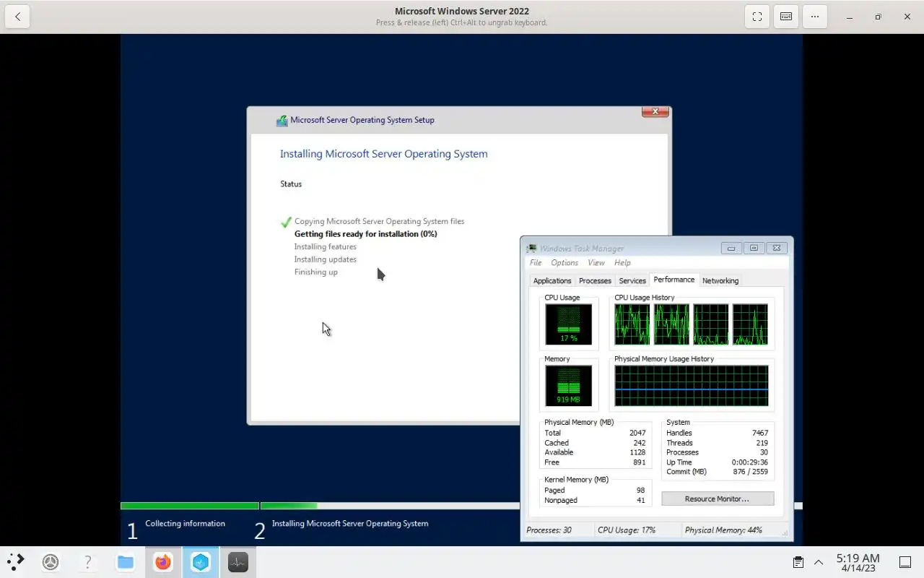The width and height of the screenshot is (924, 578).
Task: Open the help question mark icon in taskbar
Action: click(x=88, y=562)
